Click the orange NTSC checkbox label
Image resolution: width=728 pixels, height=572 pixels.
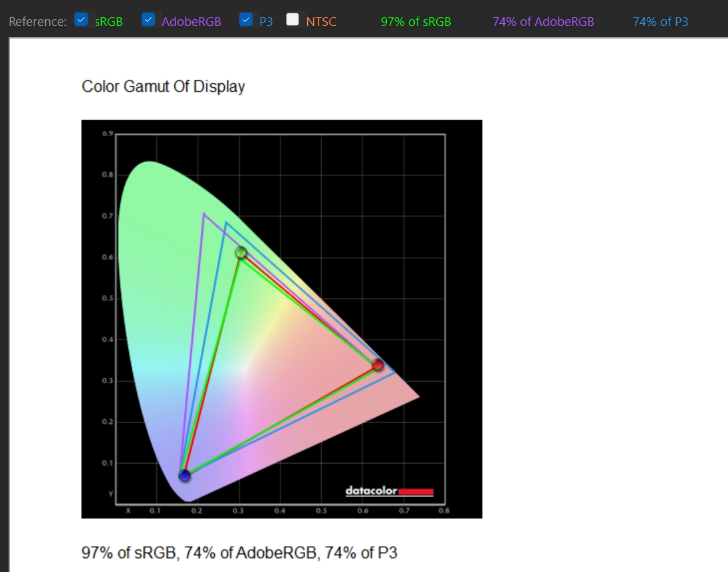[321, 21]
